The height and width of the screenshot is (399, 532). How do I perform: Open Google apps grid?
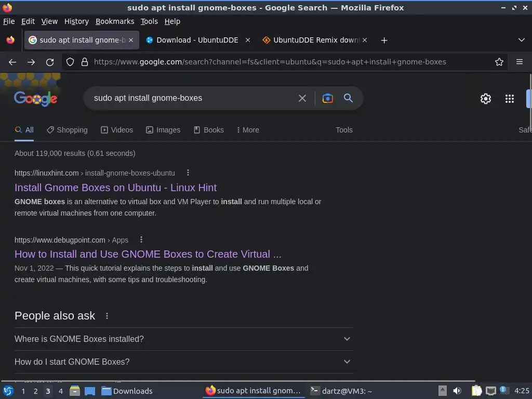pos(509,99)
